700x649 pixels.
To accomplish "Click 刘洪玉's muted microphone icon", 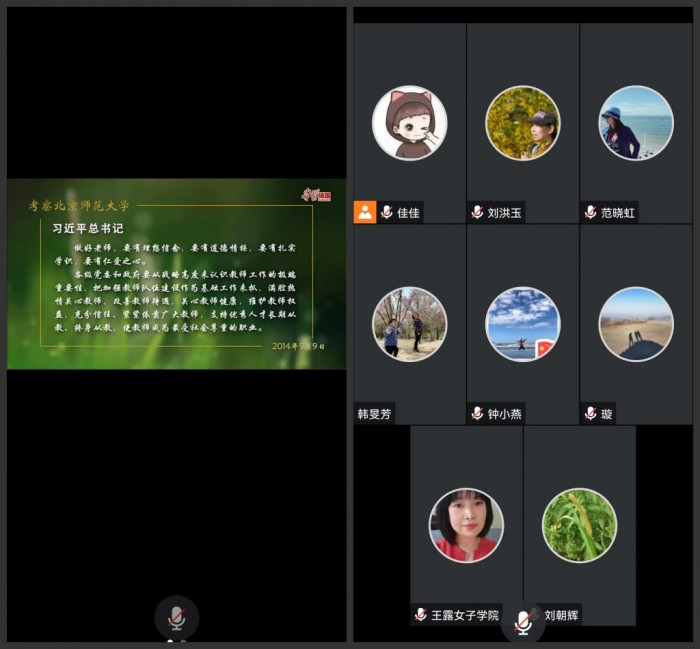I will 477,212.
